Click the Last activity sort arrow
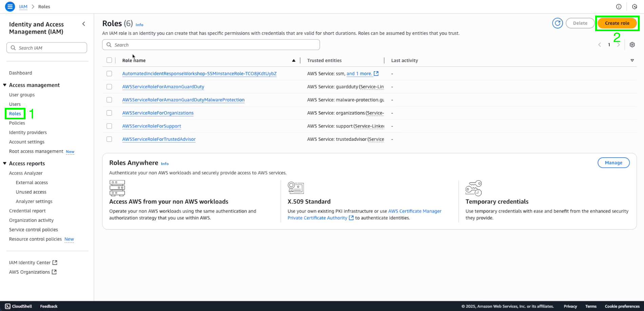This screenshot has height=311, width=644. [x=632, y=60]
